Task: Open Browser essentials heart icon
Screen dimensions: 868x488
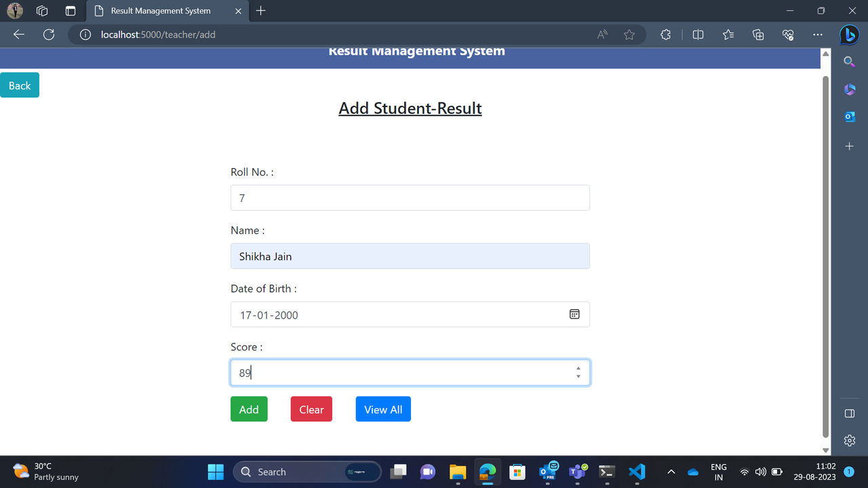Action: pyautogui.click(x=787, y=34)
